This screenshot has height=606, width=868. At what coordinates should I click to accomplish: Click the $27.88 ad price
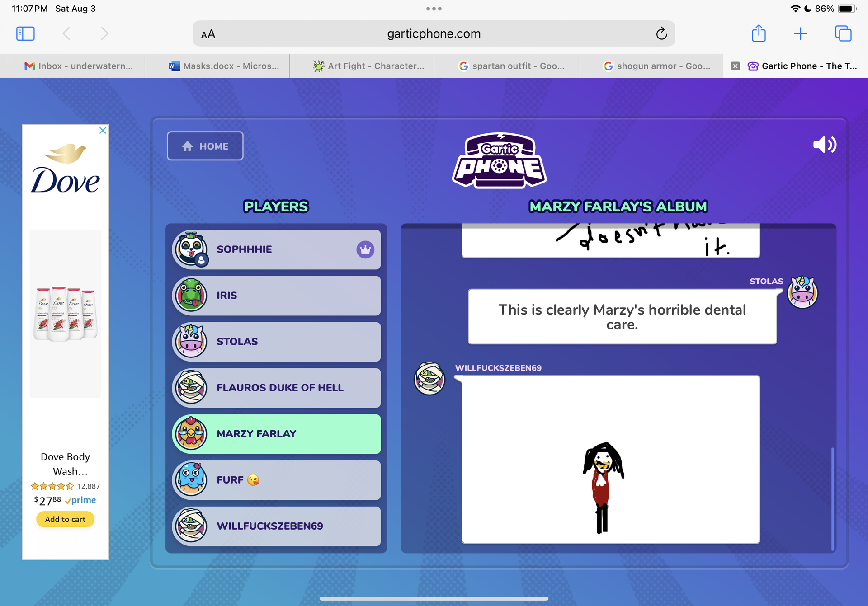tap(47, 500)
